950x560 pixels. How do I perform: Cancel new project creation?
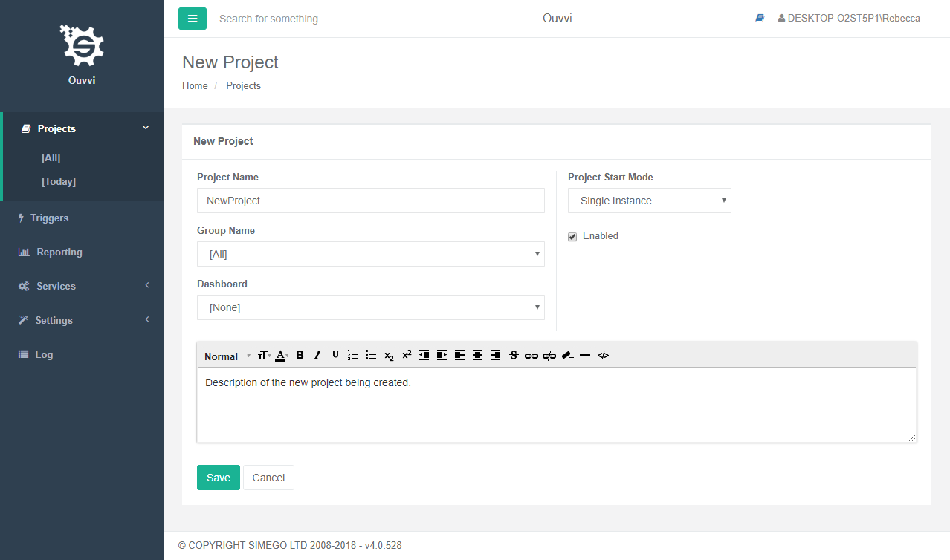tap(268, 478)
